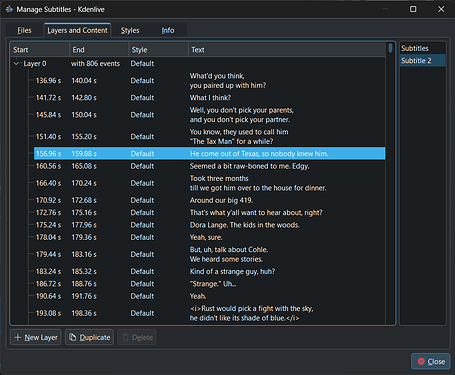
Task: Select event starting at 190.64 s
Action: click(x=210, y=296)
